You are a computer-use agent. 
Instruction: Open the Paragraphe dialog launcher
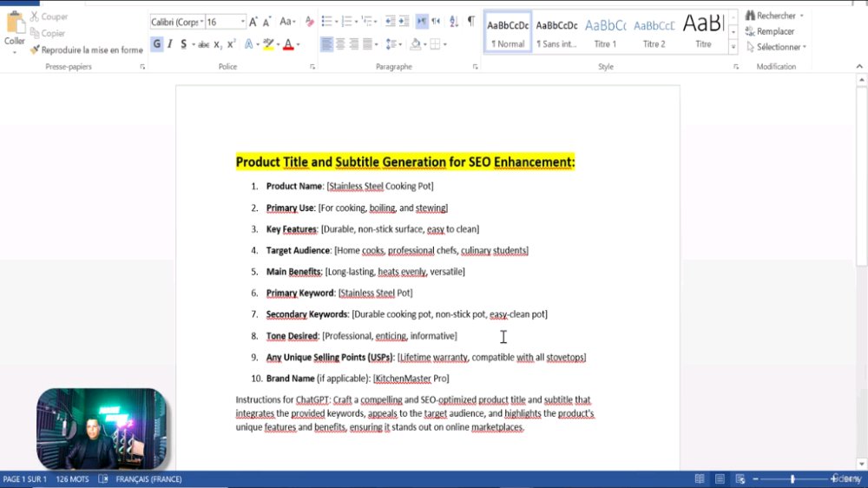(x=475, y=67)
